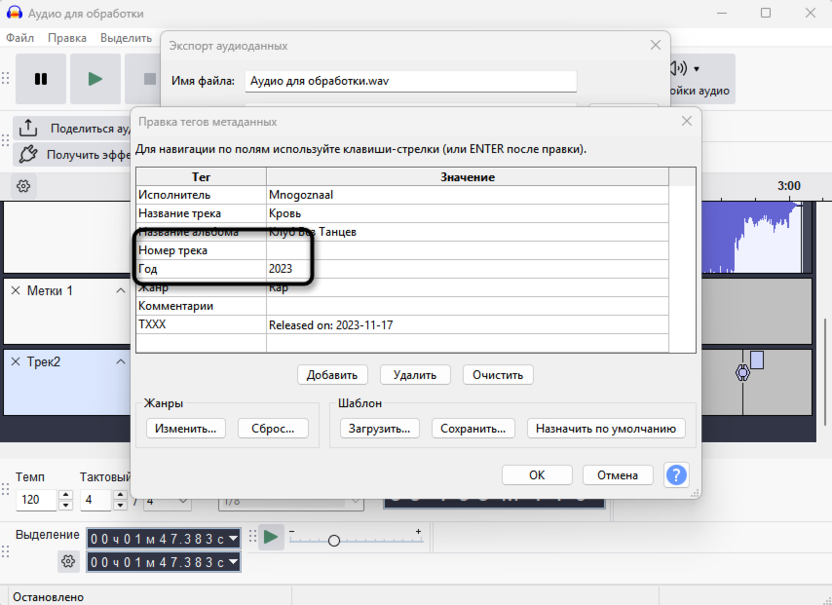832x605 pixels.
Task: Select the TXXX value Released on
Action: [x=467, y=325]
